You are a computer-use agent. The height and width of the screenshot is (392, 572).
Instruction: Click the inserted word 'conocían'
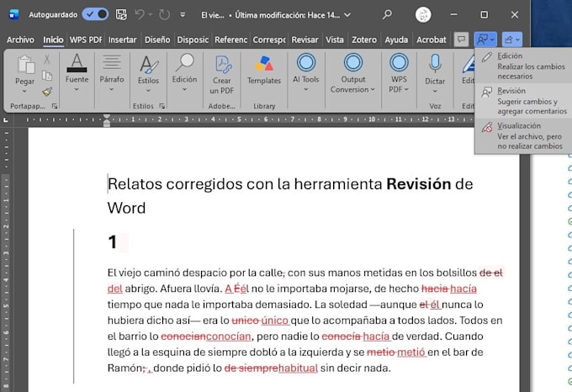[x=228, y=336]
